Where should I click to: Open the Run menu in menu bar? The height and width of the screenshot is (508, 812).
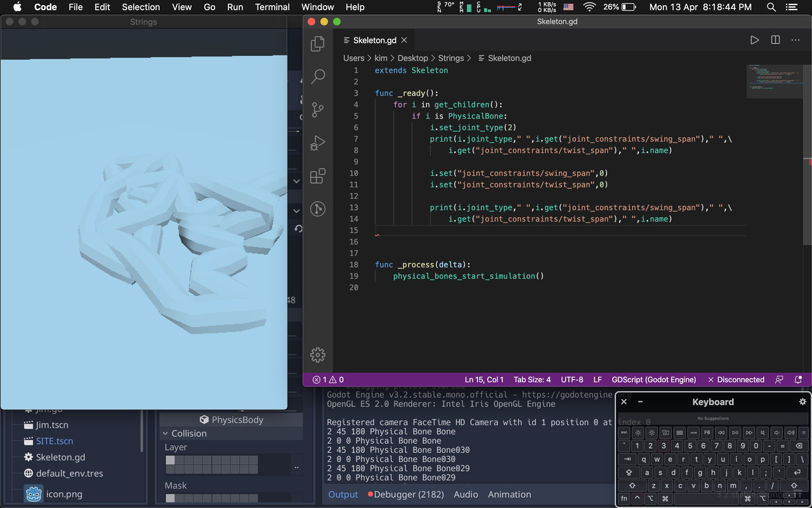235,7
